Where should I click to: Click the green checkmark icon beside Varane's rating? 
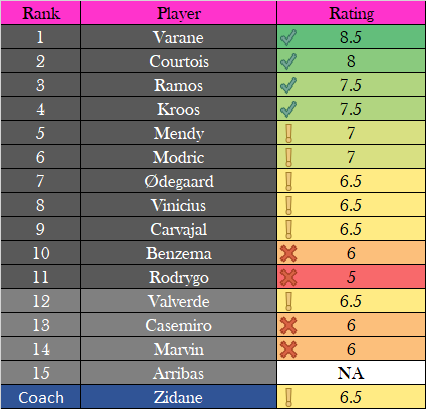click(x=288, y=37)
